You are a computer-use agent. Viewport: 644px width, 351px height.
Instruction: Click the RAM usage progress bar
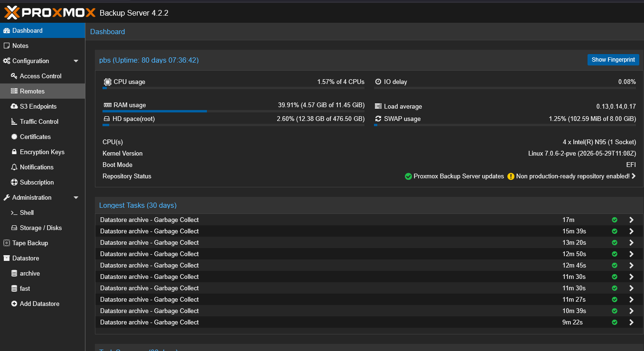tap(233, 111)
